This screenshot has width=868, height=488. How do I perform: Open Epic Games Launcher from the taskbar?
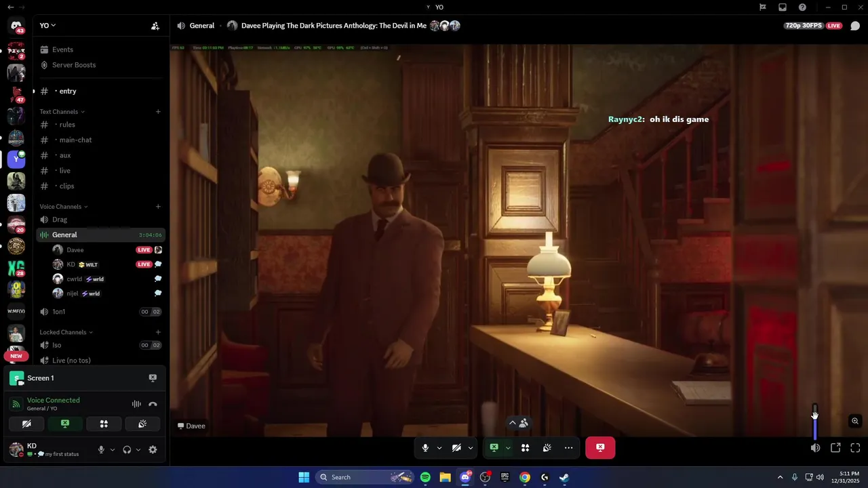pyautogui.click(x=505, y=477)
